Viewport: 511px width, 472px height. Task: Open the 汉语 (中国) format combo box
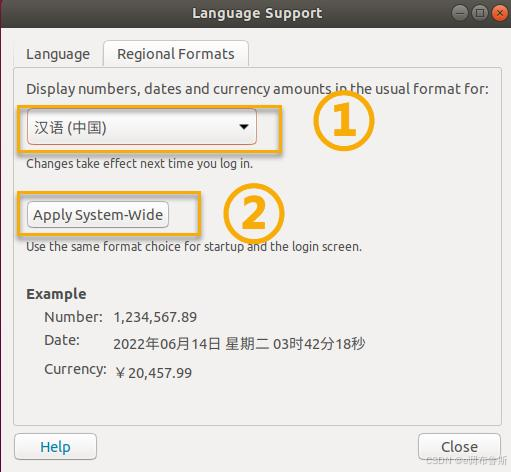click(x=142, y=127)
